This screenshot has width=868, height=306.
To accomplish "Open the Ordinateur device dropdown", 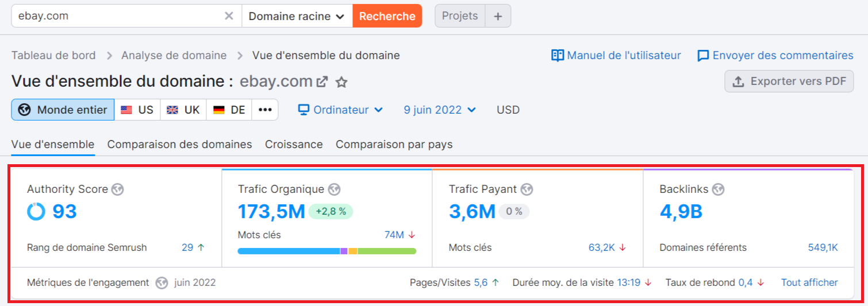I will point(340,110).
